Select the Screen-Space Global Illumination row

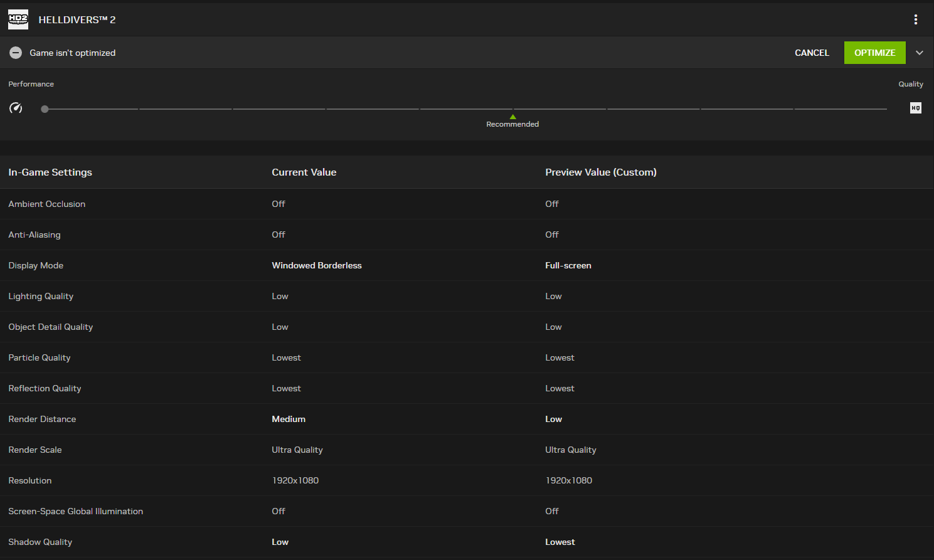pos(76,511)
